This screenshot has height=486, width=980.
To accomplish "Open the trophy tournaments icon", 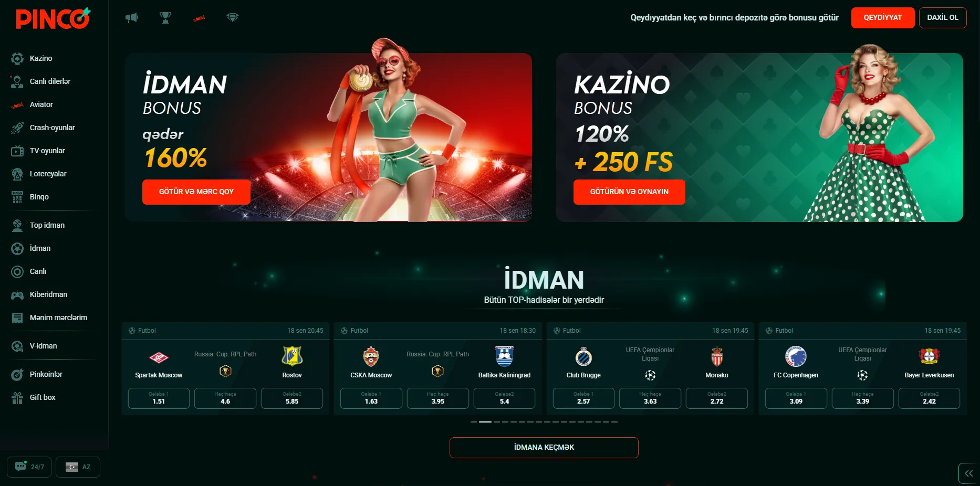I will (165, 17).
